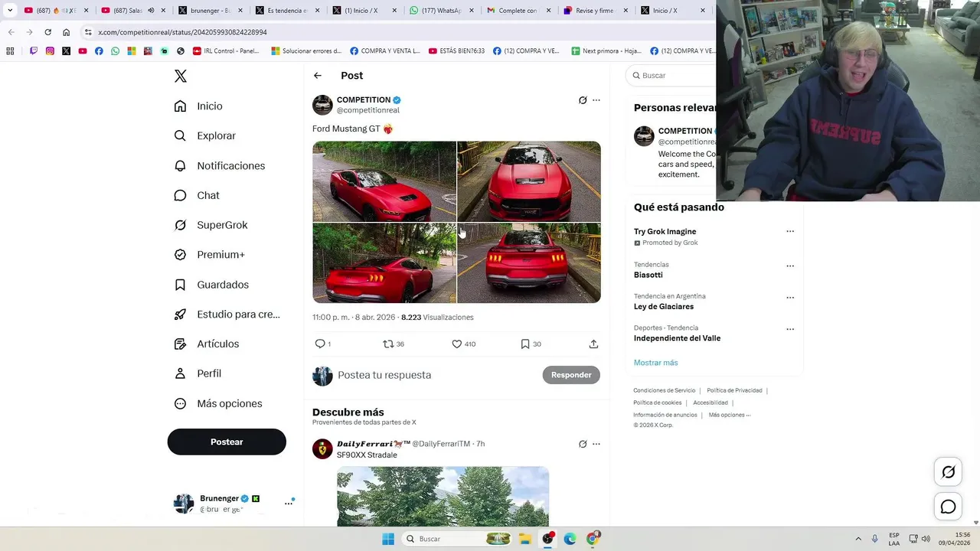
Task: Open the three-dot menu on the COMPETITION post
Action: [x=596, y=100]
